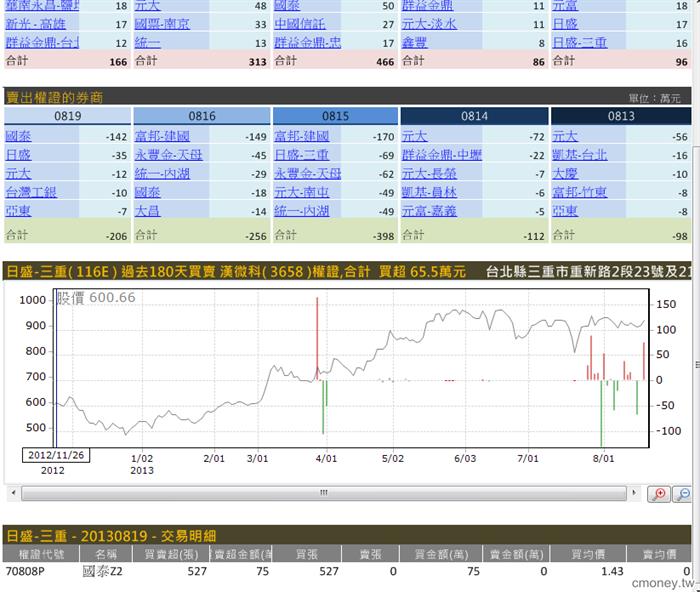Select the 1.43 average buy price cell
700x592 pixels.
point(612,571)
